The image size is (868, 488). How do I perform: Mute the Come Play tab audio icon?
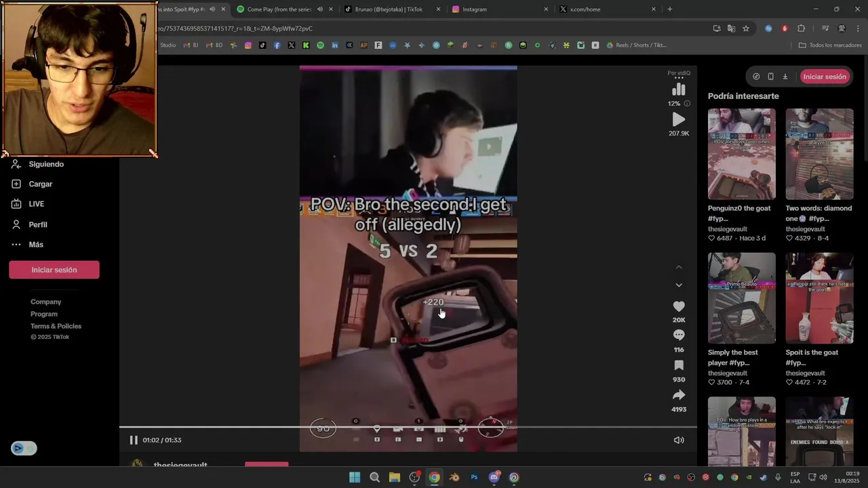[x=319, y=9]
